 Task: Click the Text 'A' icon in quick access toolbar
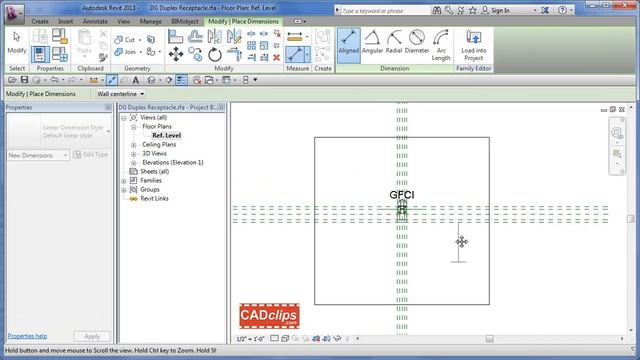[x=136, y=80]
